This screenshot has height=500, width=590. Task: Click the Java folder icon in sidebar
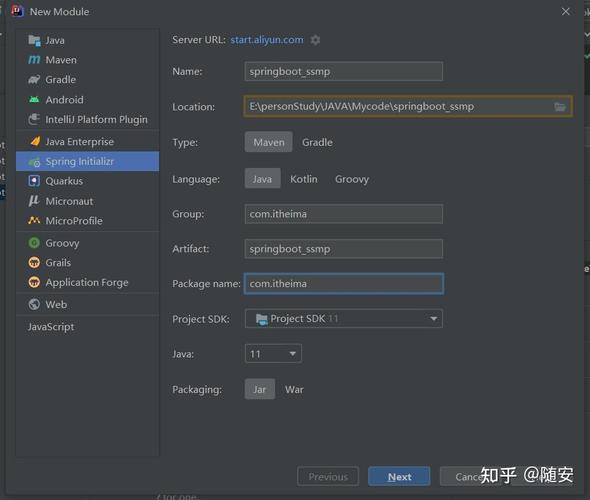[34, 40]
